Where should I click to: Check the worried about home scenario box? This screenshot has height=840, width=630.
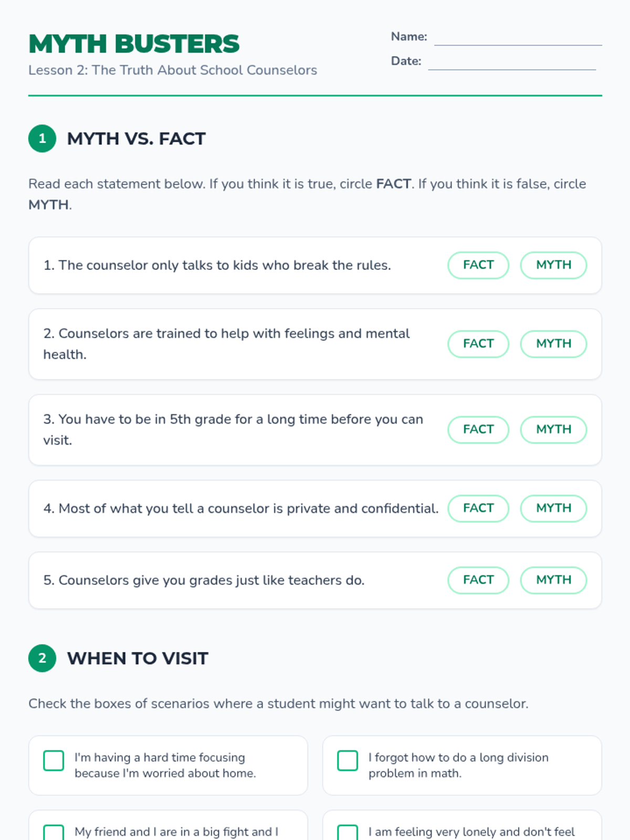click(54, 760)
